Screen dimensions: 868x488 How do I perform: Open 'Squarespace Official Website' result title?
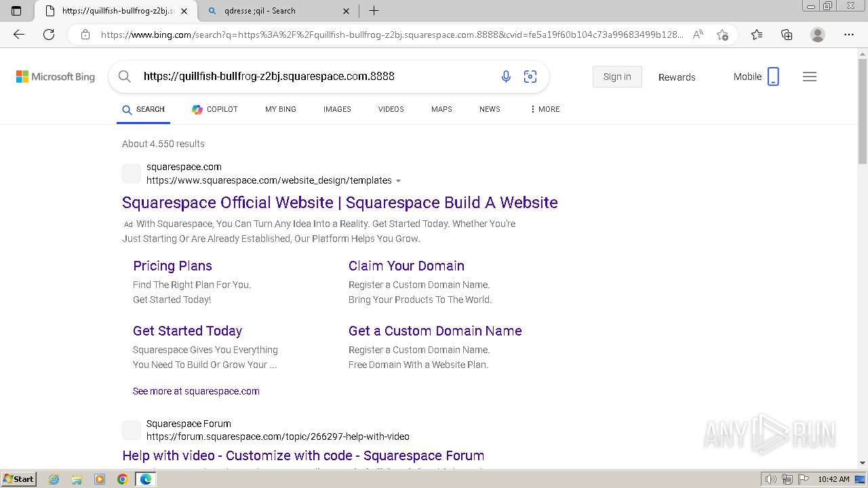point(340,203)
